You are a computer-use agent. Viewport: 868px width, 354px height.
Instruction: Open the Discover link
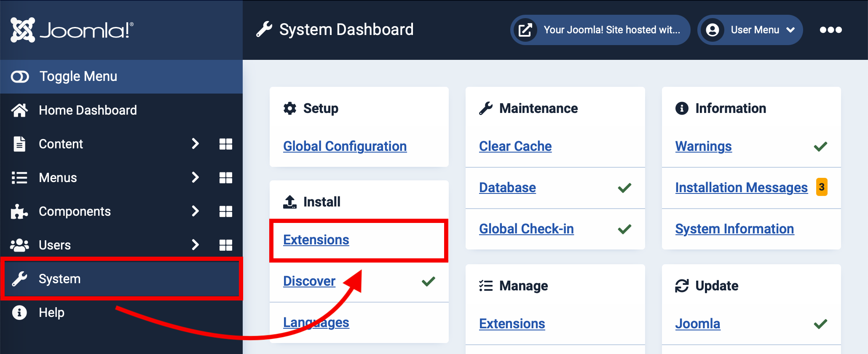click(309, 281)
